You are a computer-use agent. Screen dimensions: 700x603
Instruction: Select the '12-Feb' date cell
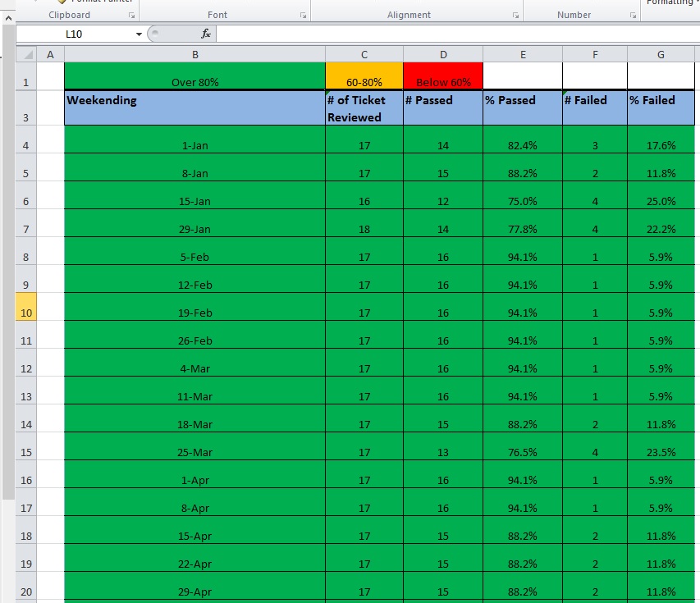pos(195,279)
